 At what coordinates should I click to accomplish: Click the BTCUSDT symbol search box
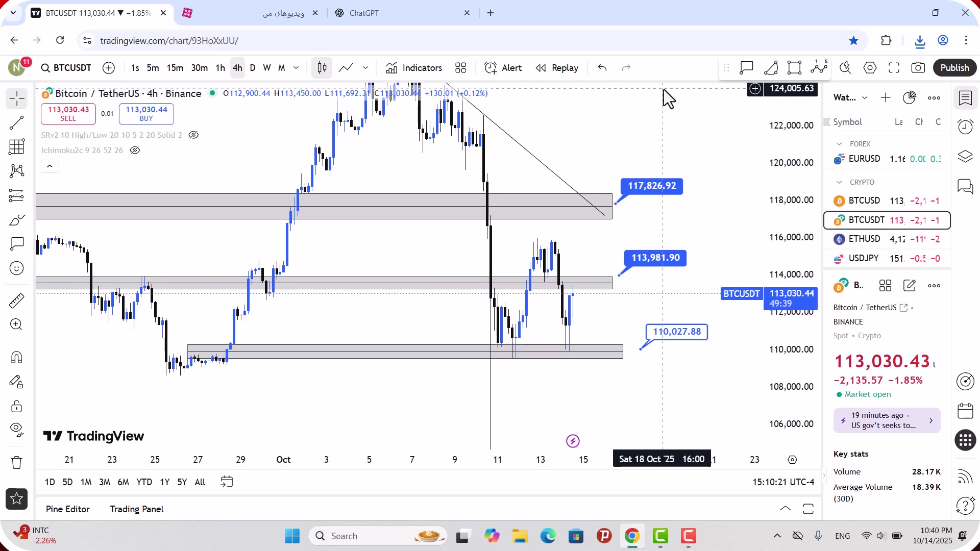[66, 68]
